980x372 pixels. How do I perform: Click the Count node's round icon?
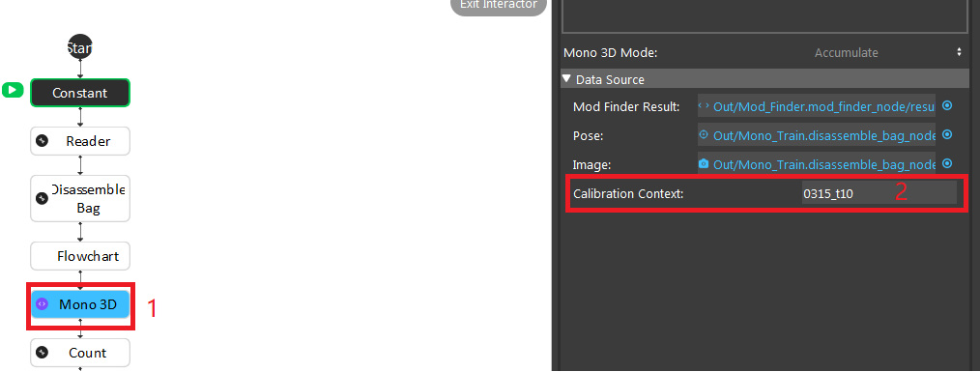pyautogui.click(x=43, y=353)
